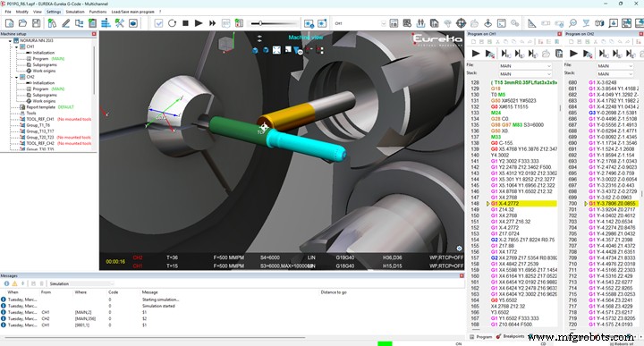The image size is (644, 346).
Task: Open the crossed tools icon in the toolbar
Action: point(120,23)
